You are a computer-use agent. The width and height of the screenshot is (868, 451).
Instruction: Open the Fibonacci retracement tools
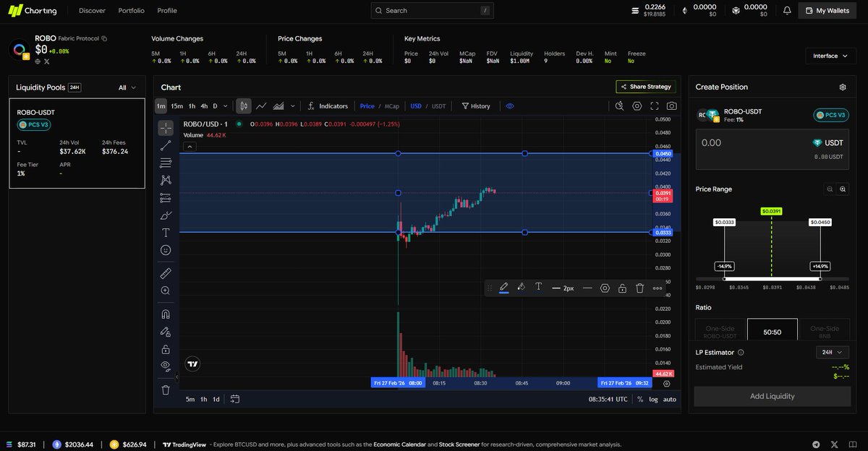(x=166, y=163)
